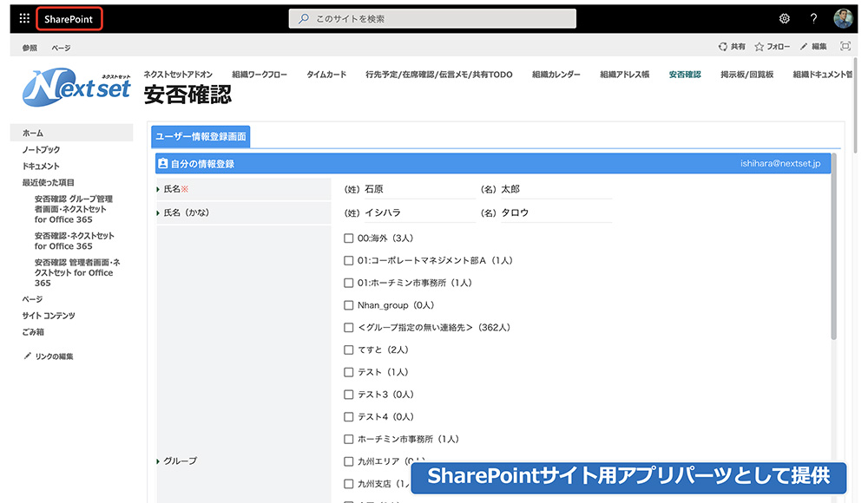This screenshot has width=868, height=503.
Task: Open the Office 365 app launcher waffle icon
Action: click(23, 17)
